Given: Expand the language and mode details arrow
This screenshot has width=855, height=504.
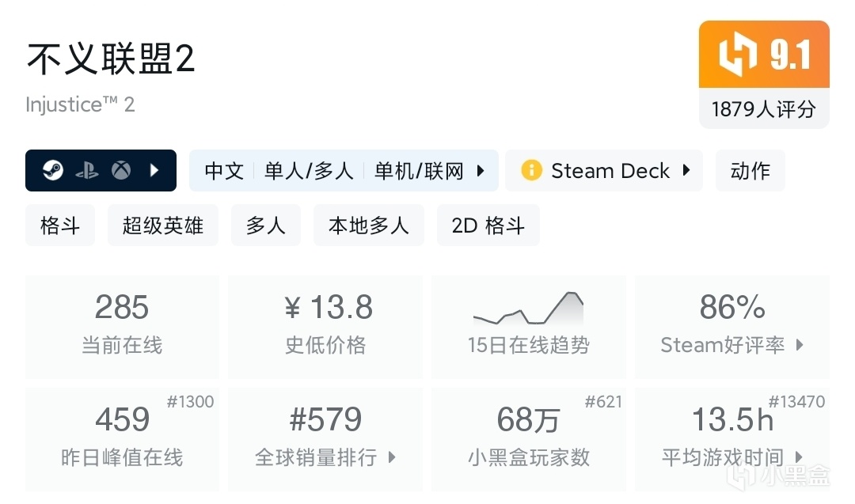Looking at the screenshot, I should pos(481,170).
